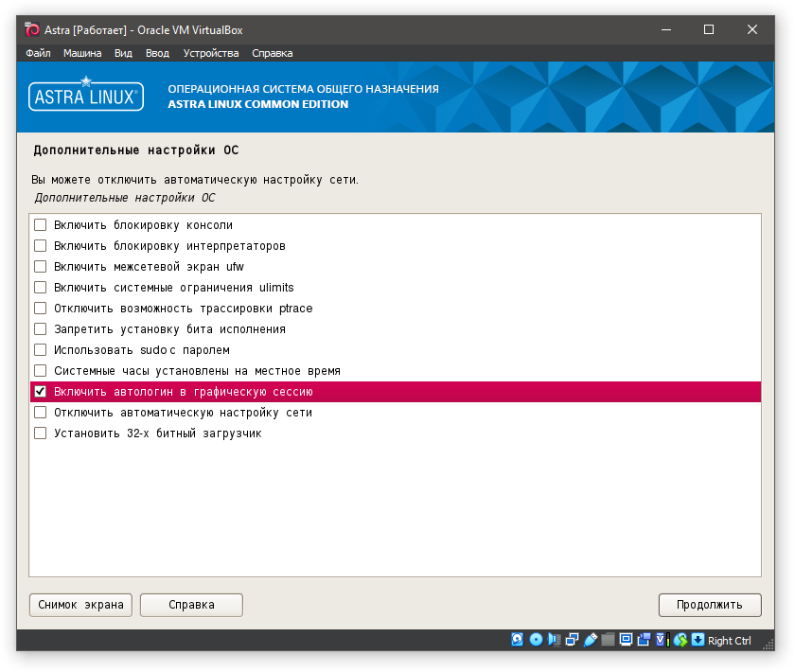795x672 pixels.
Task: Open the recording status icon
Action: (x=644, y=640)
